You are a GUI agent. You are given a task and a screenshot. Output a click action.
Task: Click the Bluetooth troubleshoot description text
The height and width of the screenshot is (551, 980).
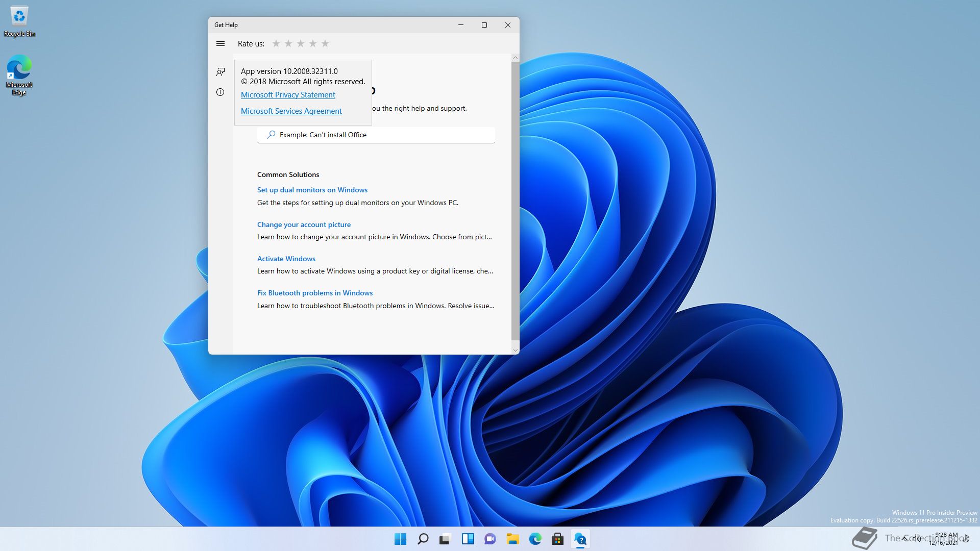(376, 306)
